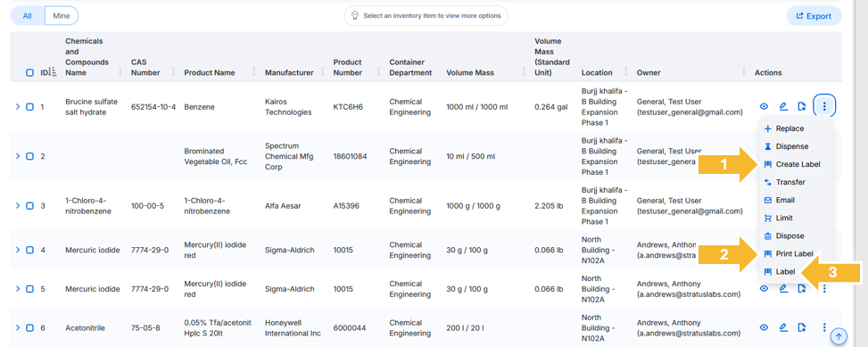Click the document icon in row 1 actions
This screenshot has width=868, height=347.
click(802, 106)
